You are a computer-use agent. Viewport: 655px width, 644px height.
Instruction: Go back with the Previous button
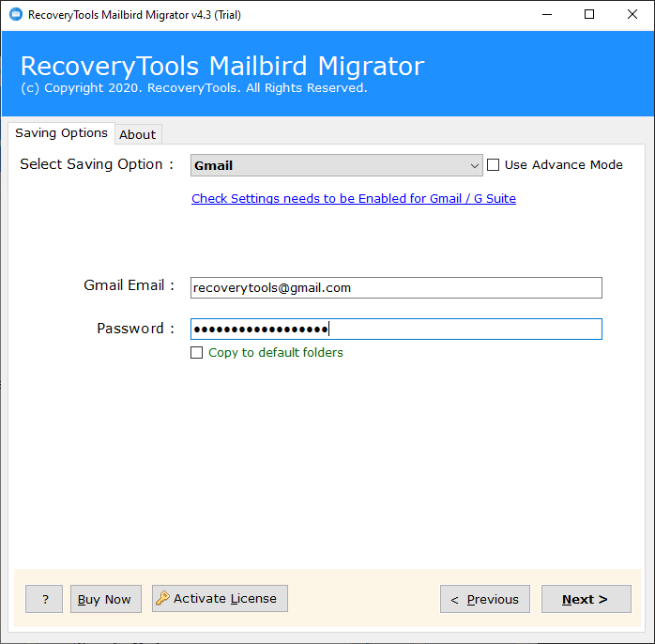click(x=485, y=599)
